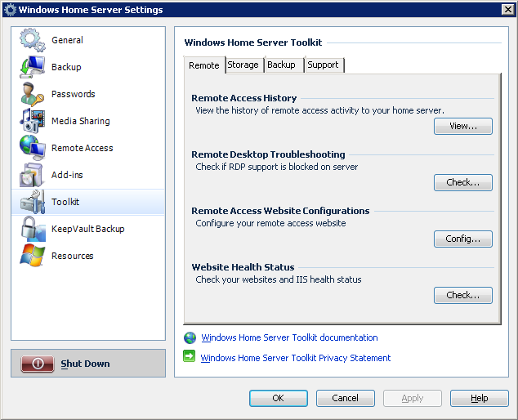The width and height of the screenshot is (518, 420).
Task: Go to Remote Access settings
Action: pos(83,148)
